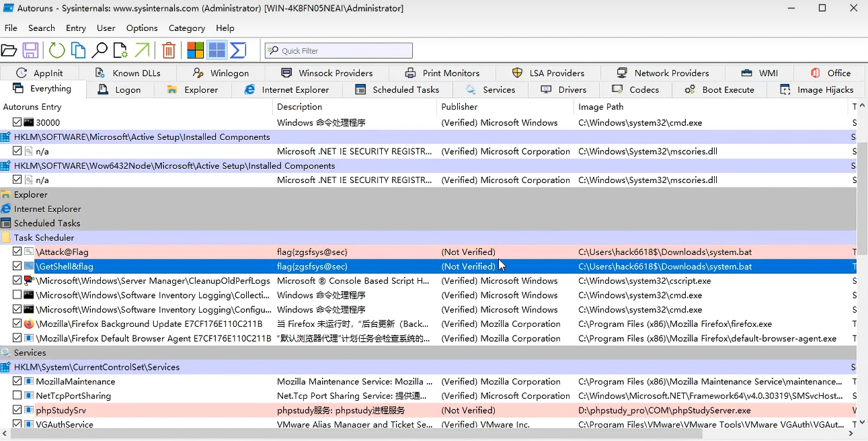Screen dimensions: 868x441
Task: Switch to the Network Providers tab
Action: (662, 73)
